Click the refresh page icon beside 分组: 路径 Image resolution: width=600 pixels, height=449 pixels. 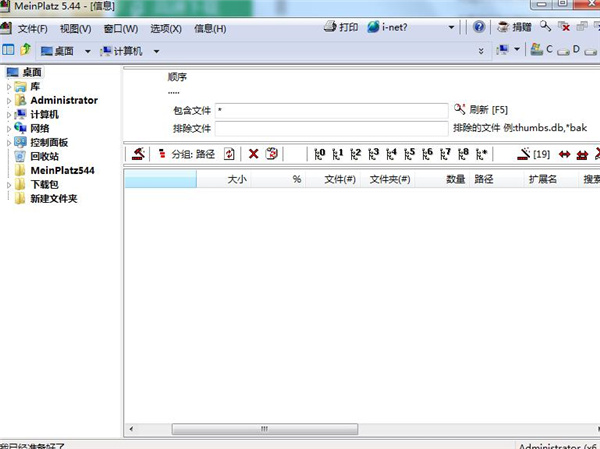point(229,154)
